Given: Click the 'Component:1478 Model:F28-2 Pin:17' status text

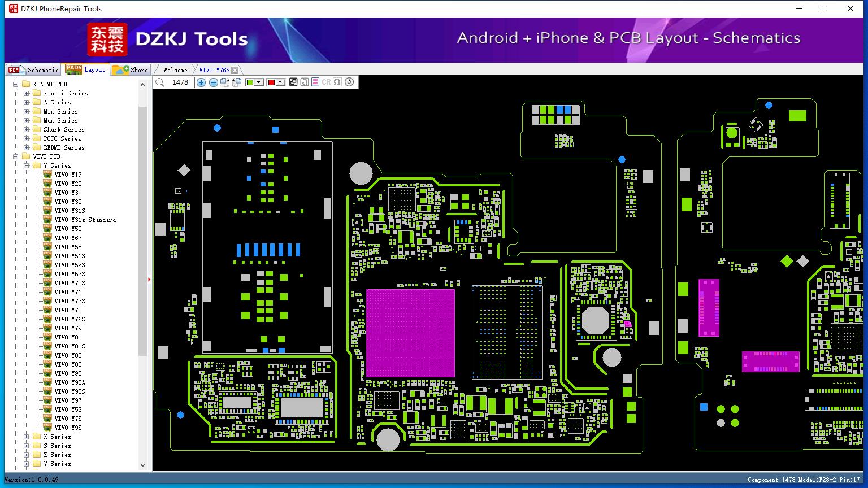Looking at the screenshot, I should coord(804,480).
